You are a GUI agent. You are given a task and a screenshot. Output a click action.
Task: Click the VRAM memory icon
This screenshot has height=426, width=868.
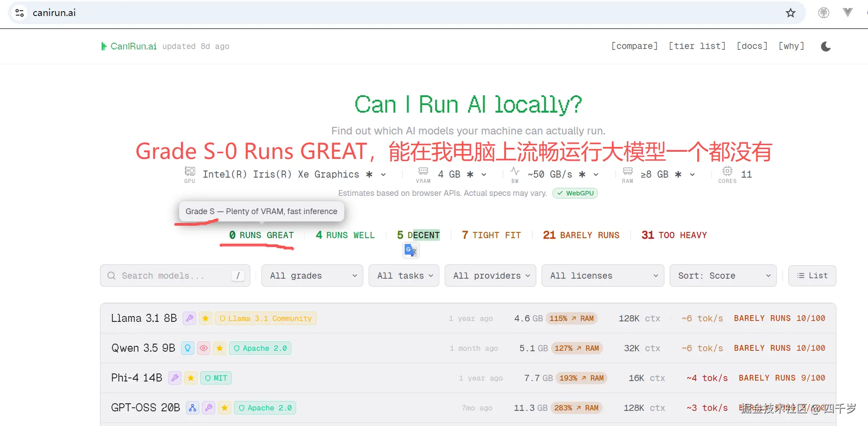423,171
